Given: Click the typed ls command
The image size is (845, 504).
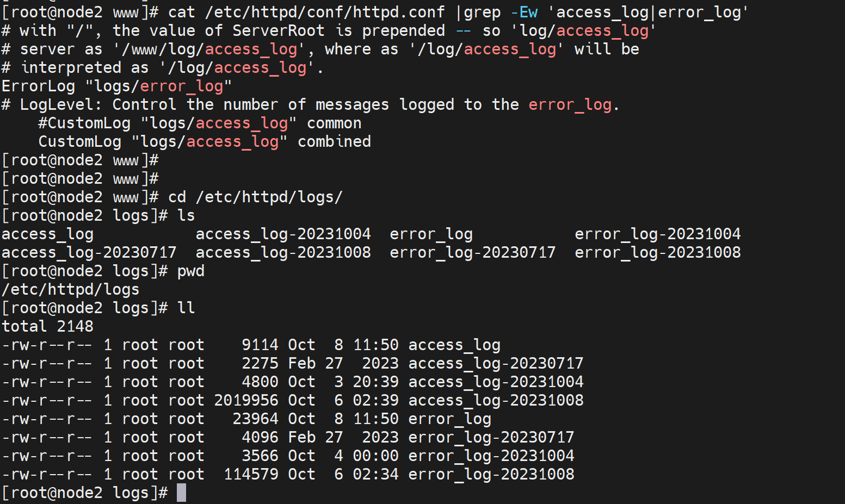Looking at the screenshot, I should (186, 215).
